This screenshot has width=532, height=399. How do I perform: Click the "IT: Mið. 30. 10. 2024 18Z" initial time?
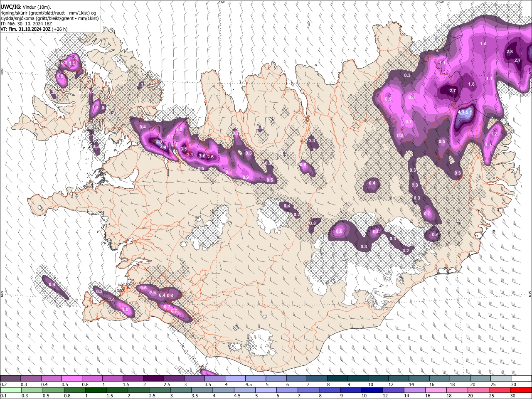[x=26, y=24]
